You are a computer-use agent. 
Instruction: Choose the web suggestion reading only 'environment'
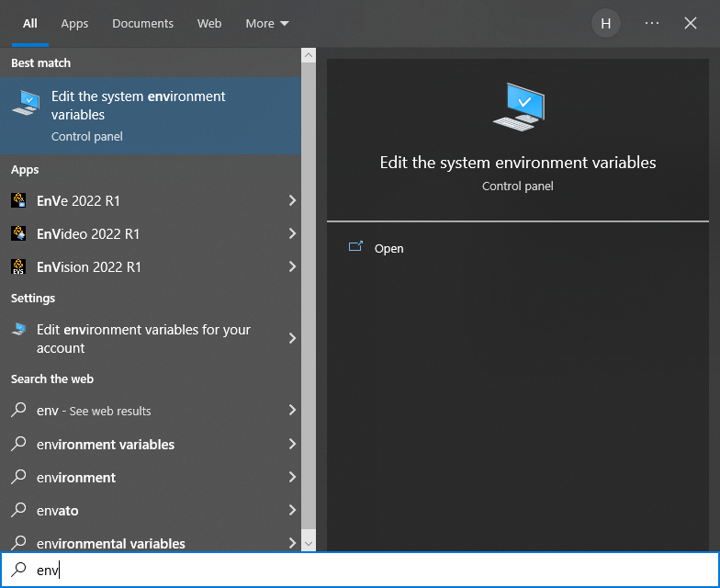pos(151,477)
